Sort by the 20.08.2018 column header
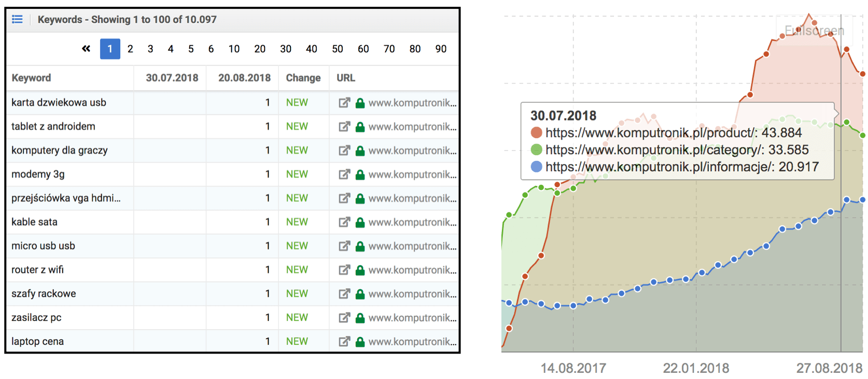868x379 pixels. [x=244, y=78]
